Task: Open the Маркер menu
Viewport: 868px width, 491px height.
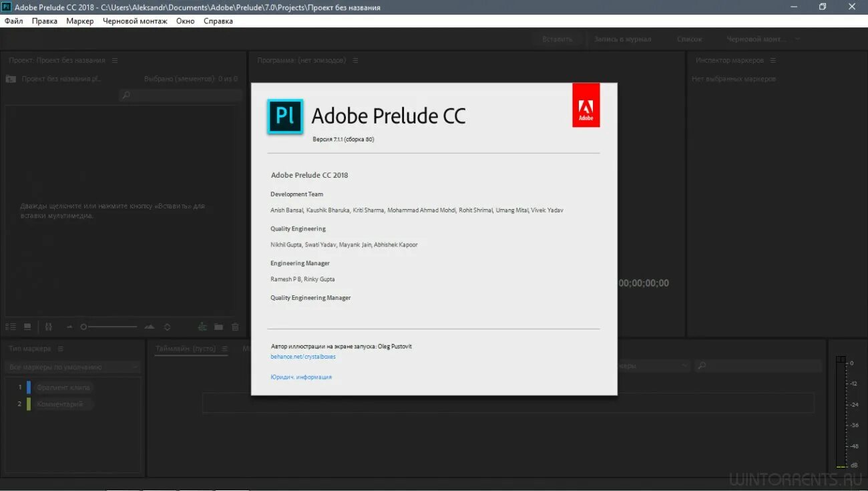Action: pos(80,21)
